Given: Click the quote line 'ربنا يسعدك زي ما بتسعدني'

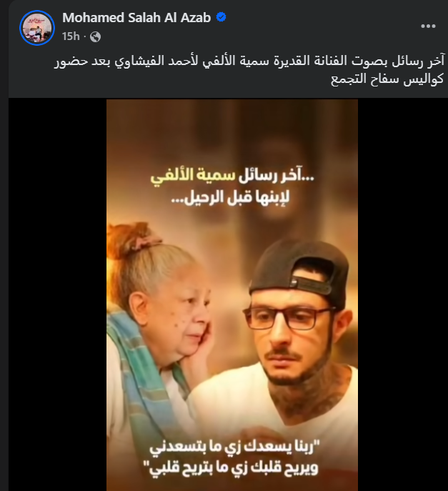Looking at the screenshot, I should pyautogui.click(x=235, y=447).
